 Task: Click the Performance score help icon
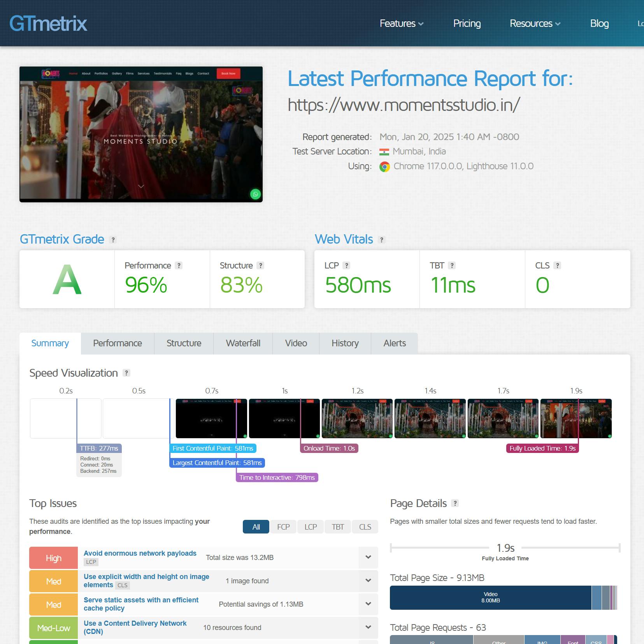click(x=179, y=265)
